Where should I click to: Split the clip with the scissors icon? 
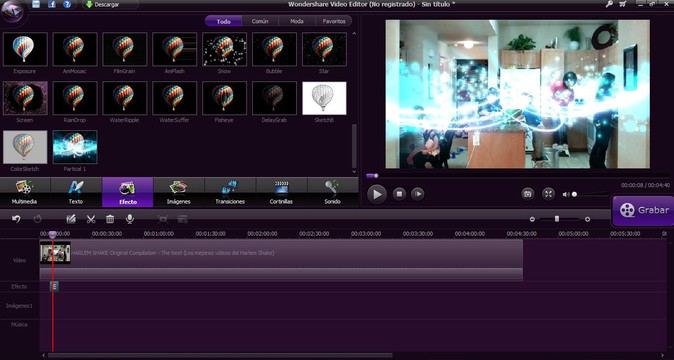[91, 219]
